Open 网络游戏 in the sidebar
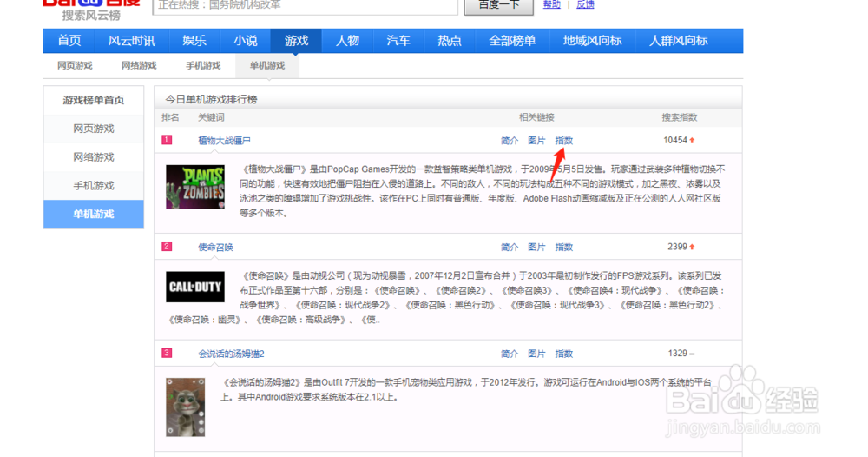This screenshot has width=868, height=457. tap(94, 157)
